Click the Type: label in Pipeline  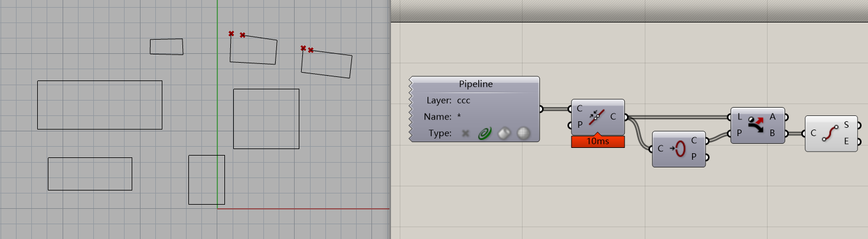click(440, 133)
